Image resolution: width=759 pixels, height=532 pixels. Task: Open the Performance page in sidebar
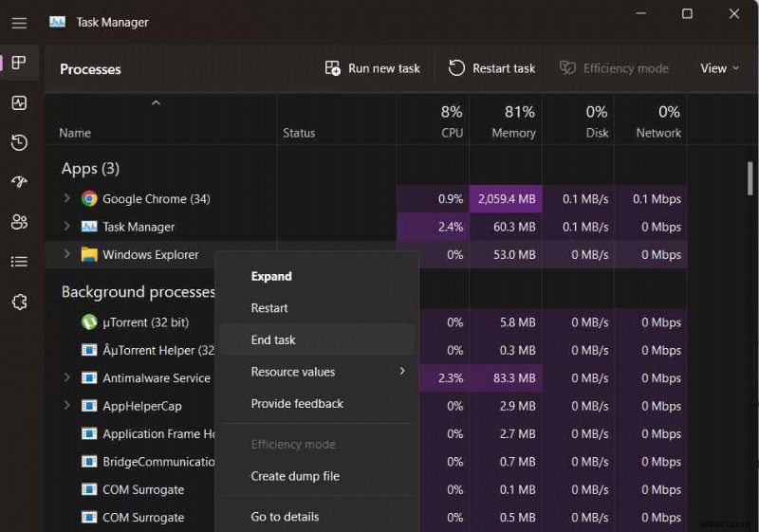click(x=19, y=102)
